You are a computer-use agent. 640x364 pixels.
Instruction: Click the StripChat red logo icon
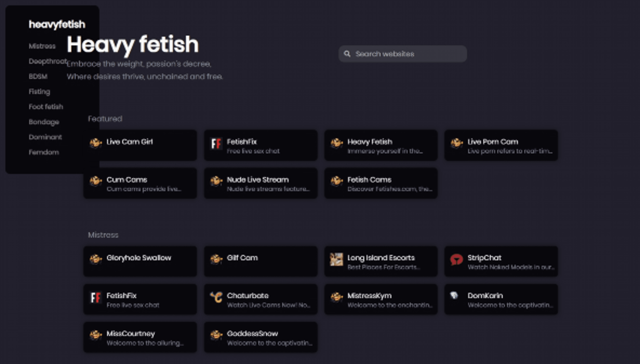(x=457, y=260)
